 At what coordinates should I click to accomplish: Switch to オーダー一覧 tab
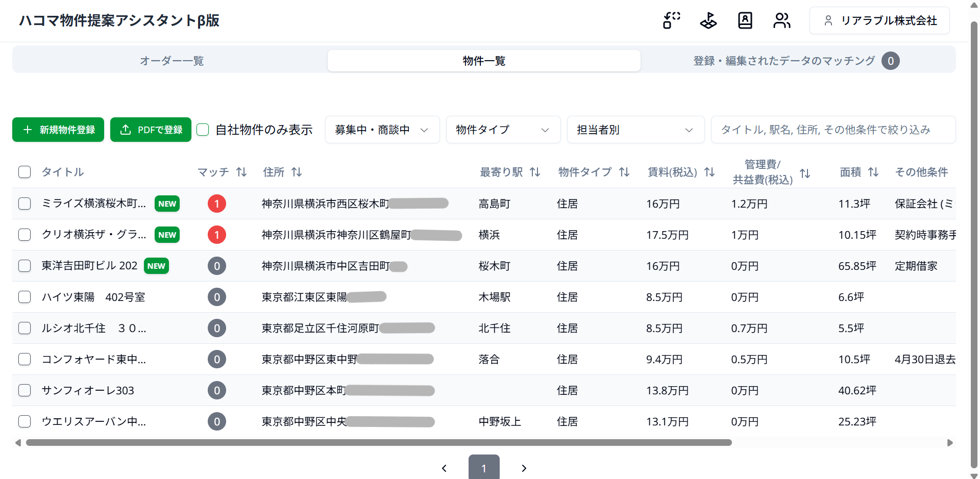tap(171, 61)
